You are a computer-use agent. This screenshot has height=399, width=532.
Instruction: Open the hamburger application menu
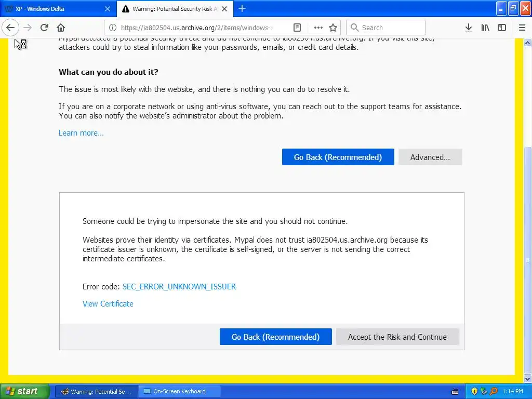click(x=522, y=28)
